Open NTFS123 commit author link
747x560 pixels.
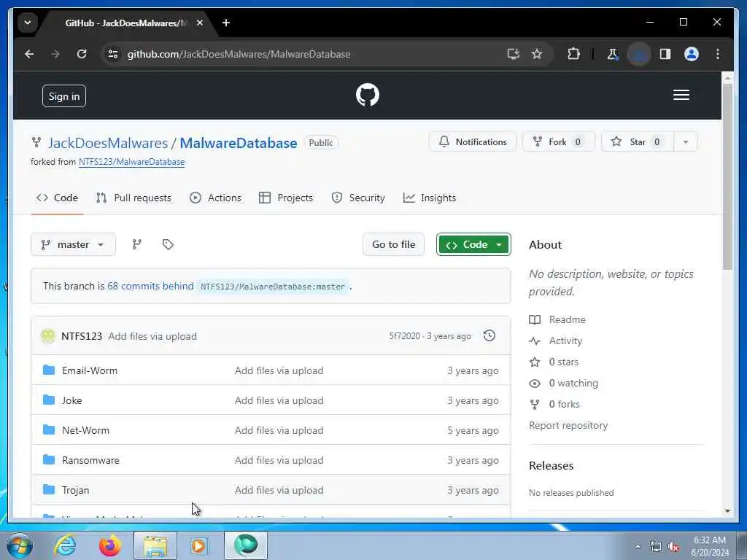[x=82, y=336]
